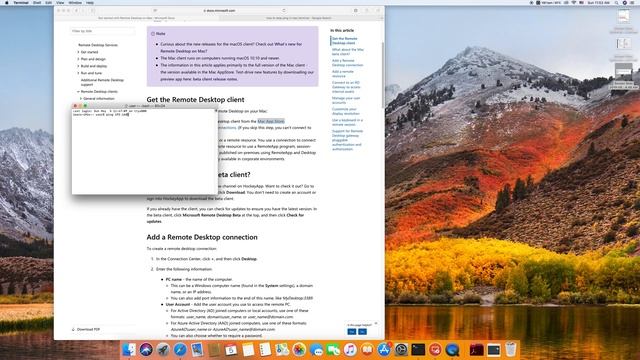
Task: Click Download PDF in the sidebar
Action: coord(86,329)
